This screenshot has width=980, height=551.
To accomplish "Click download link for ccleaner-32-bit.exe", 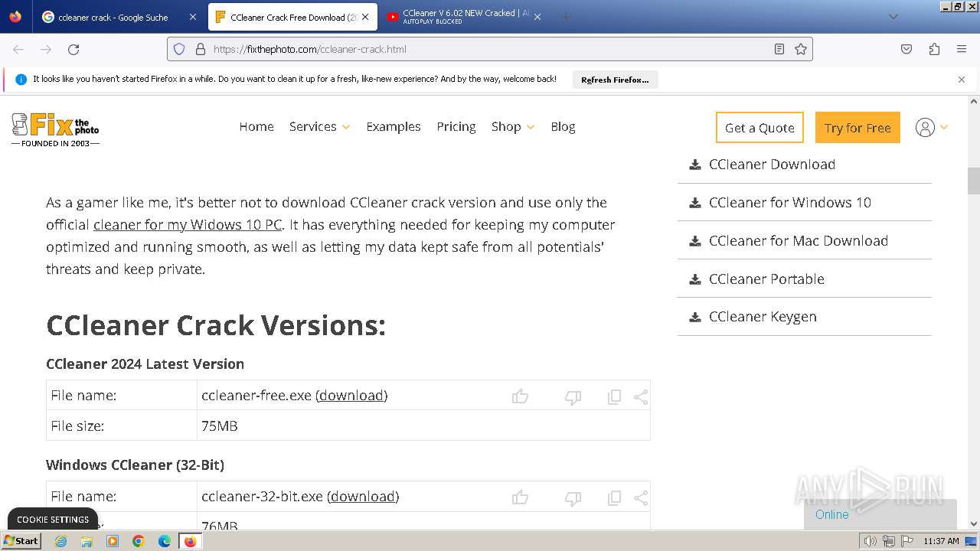I will point(363,497).
